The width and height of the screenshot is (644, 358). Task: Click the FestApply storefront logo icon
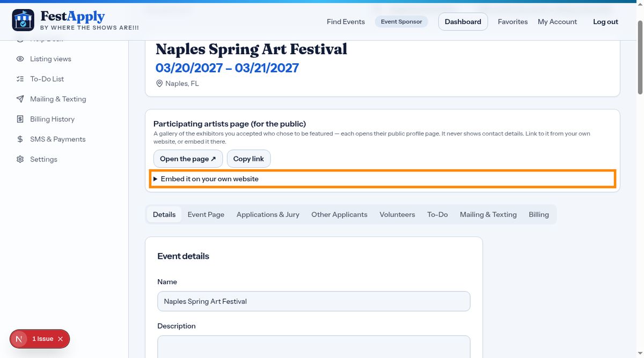(23, 20)
